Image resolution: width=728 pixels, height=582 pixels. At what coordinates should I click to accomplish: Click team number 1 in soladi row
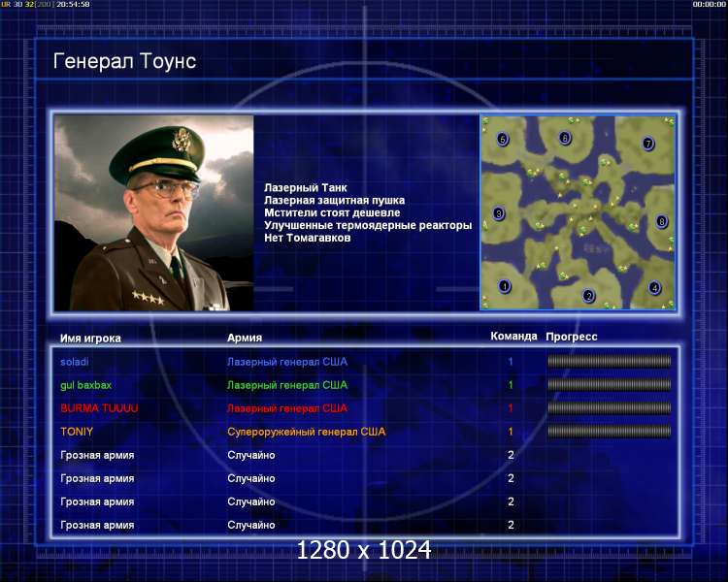tap(511, 362)
